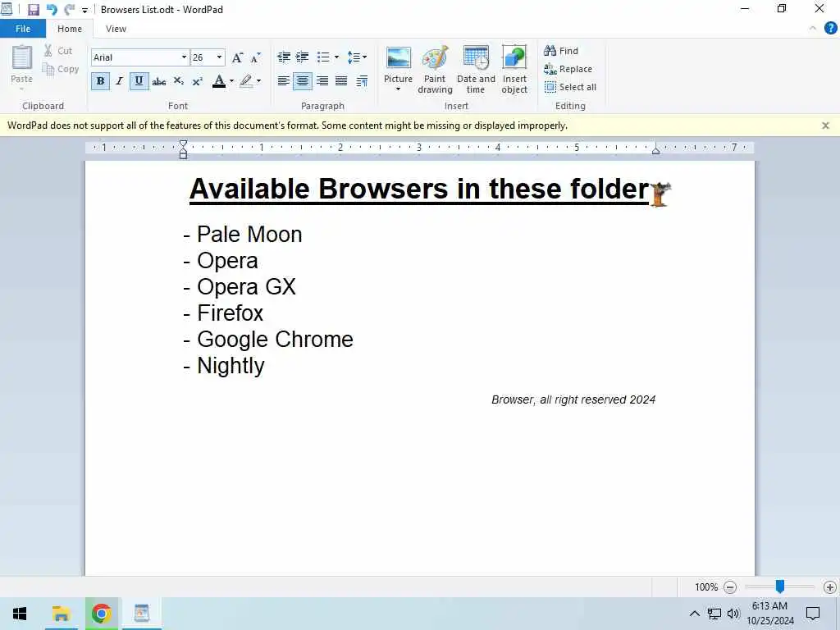Viewport: 840px width, 630px height.
Task: Click Copy in the Clipboard group
Action: point(61,69)
